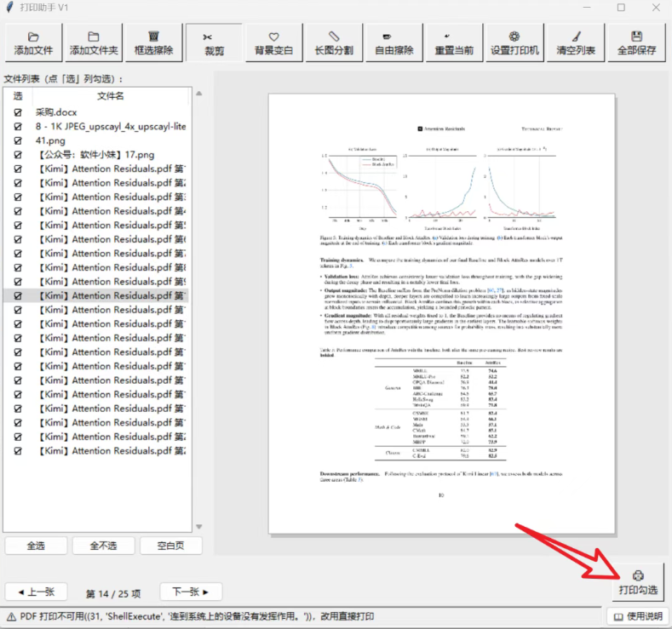Viewport: 672px width, 629px height.
Task: Go to next page with 下一张
Action: click(x=191, y=592)
